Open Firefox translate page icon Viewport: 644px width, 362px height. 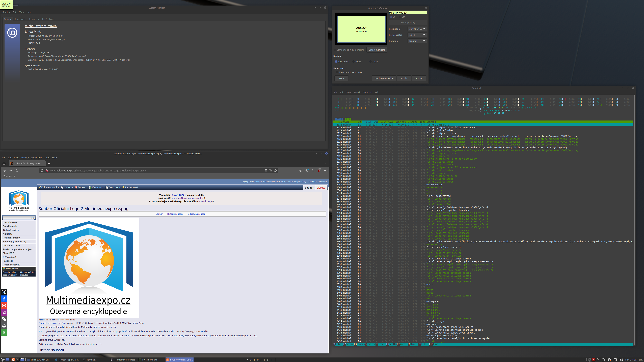[271, 171]
